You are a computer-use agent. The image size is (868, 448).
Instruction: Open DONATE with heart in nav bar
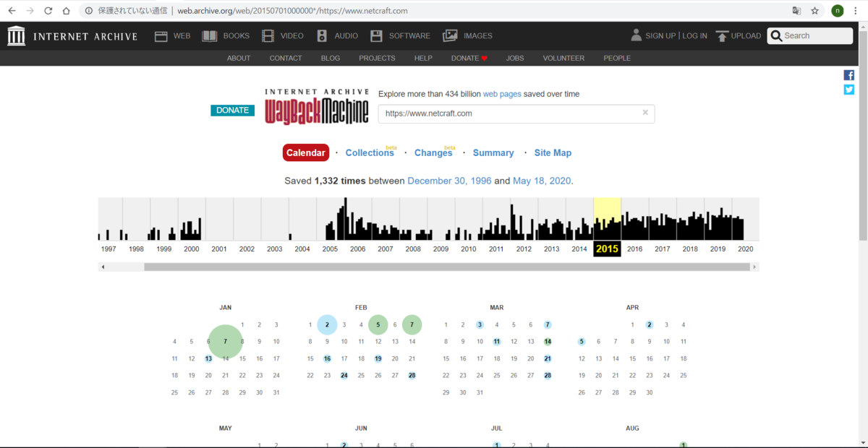(469, 58)
